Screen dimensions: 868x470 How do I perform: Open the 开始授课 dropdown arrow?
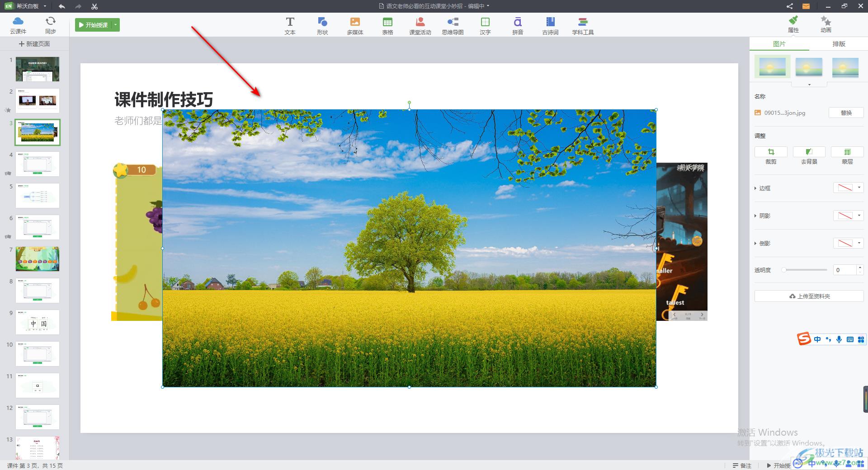click(116, 25)
